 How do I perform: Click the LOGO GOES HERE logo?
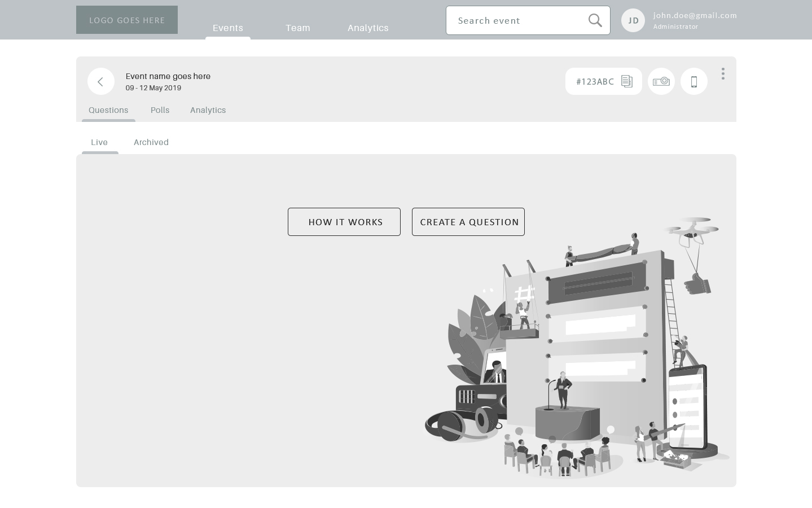pyautogui.click(x=127, y=20)
